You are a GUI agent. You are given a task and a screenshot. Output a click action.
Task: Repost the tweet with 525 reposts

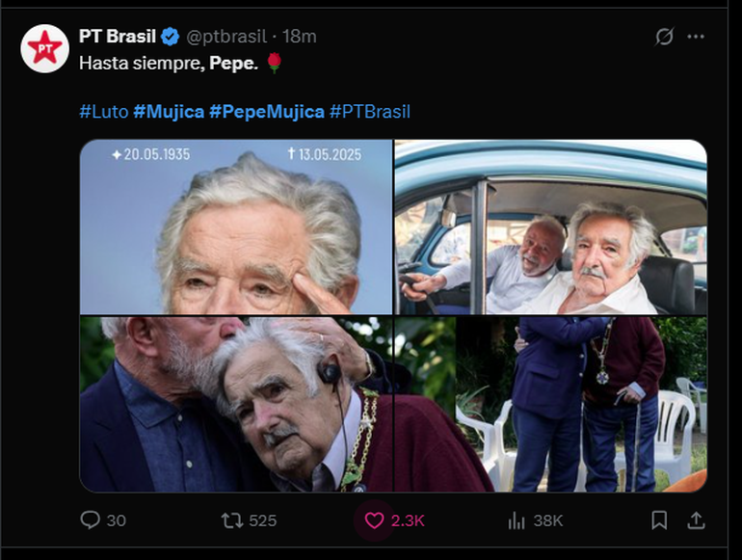point(233,520)
